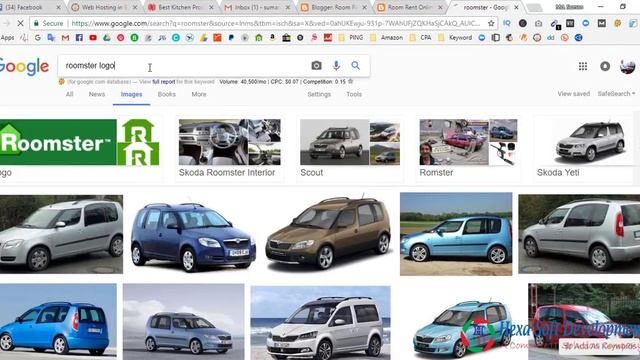This screenshot has width=640, height=360.
Task: Open the Google Translate bookmark
Action: [51, 38]
